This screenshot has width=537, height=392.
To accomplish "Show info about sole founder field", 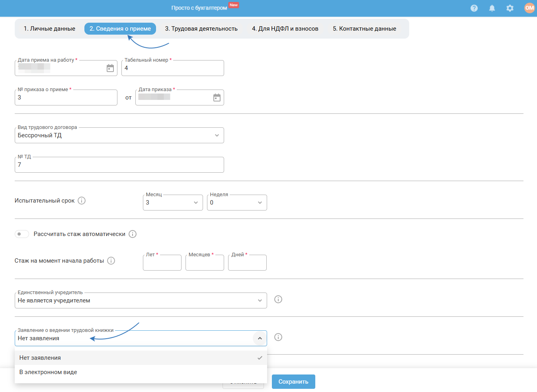I will 278,299.
